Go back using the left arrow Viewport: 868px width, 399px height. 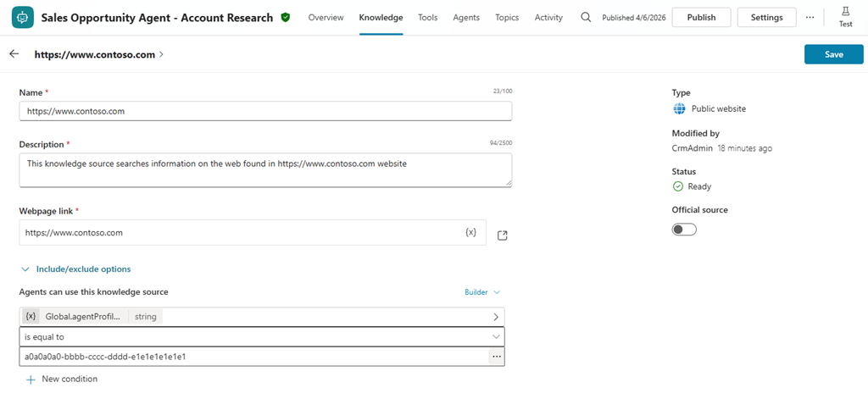[14, 54]
